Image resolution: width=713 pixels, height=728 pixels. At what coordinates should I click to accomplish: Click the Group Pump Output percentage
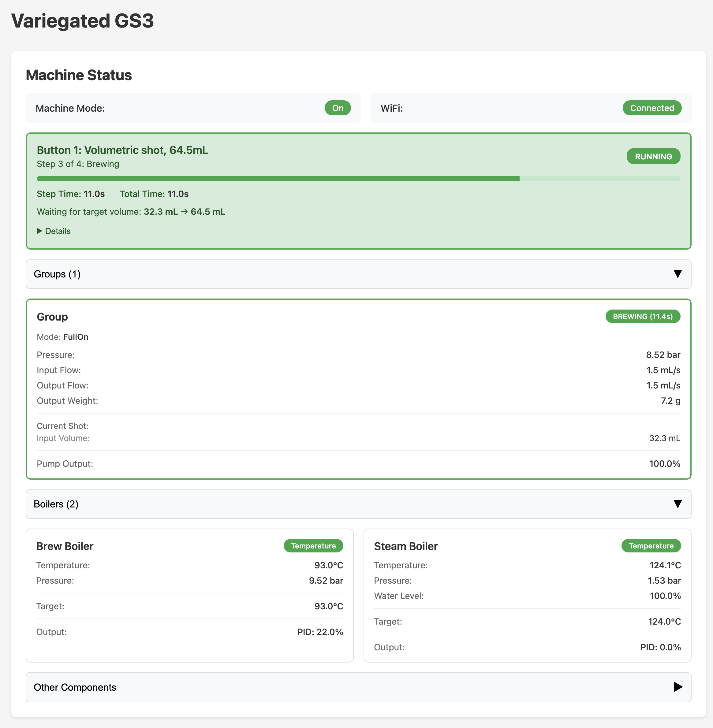664,463
